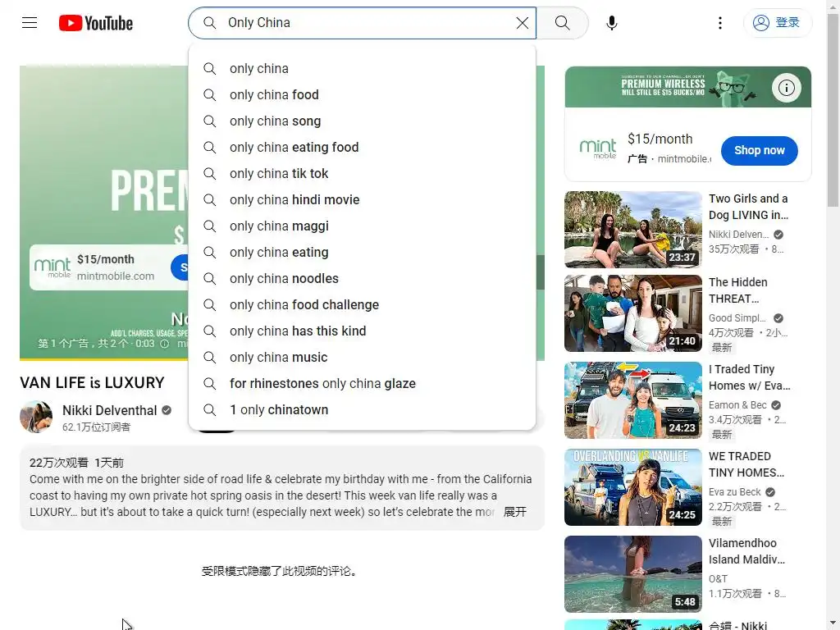Select suggestion 'only china eating food'
The image size is (840, 630).
pyautogui.click(x=362, y=148)
